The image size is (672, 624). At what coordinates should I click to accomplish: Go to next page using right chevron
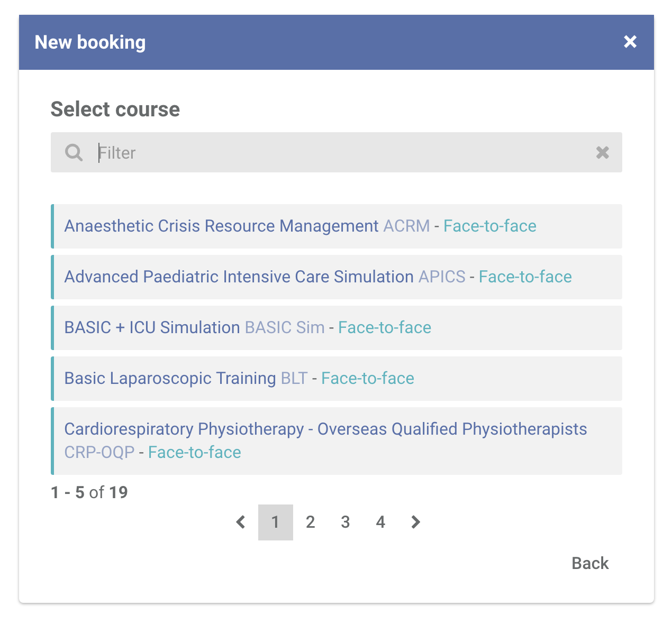[415, 522]
